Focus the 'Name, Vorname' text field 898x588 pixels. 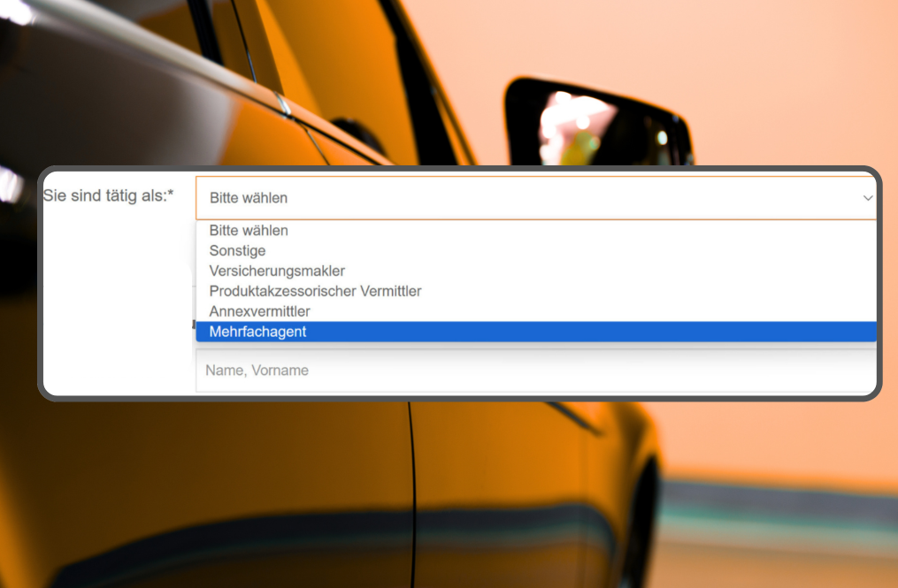click(x=531, y=370)
